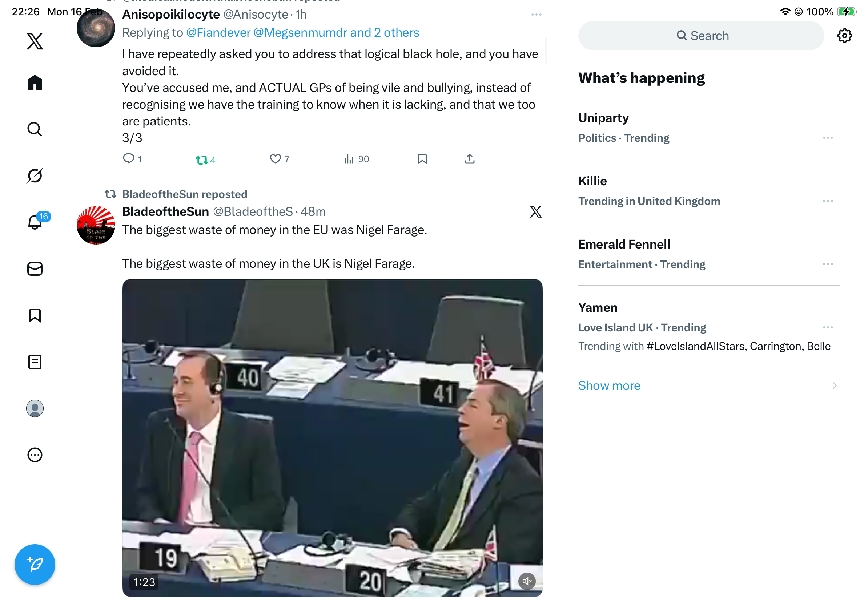Click the Search field
This screenshot has width=868, height=606.
[x=700, y=36]
